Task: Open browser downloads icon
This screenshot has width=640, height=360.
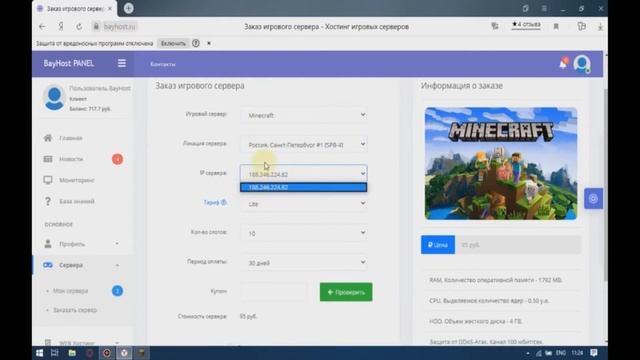Action: 600,27
